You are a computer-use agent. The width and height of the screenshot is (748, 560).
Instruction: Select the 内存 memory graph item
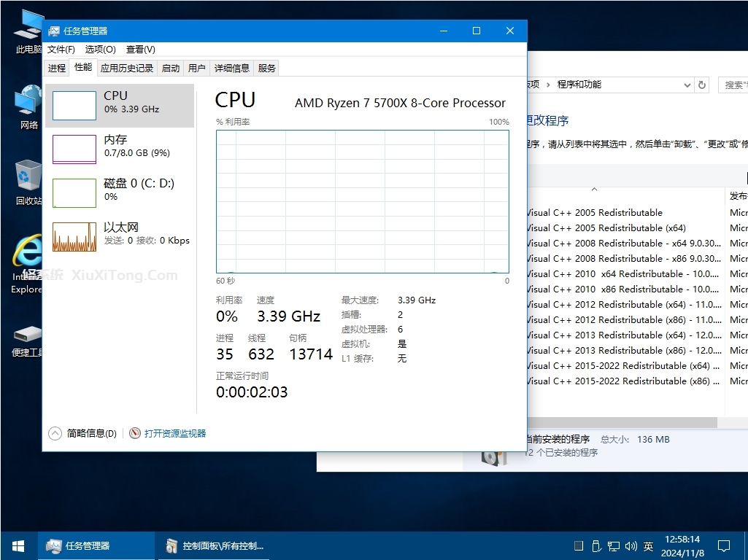120,149
